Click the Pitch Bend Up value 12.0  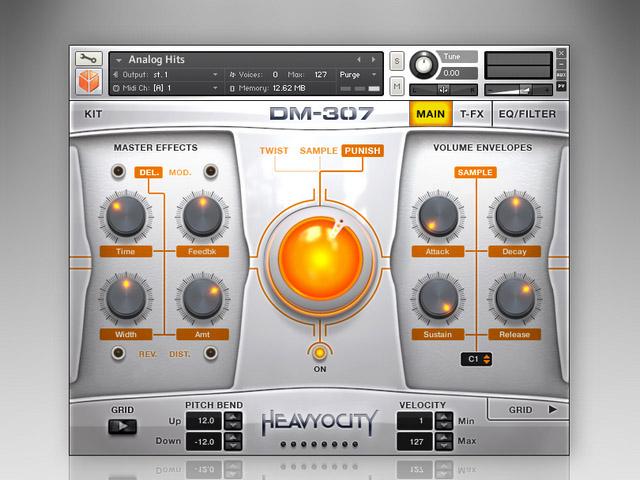click(204, 421)
